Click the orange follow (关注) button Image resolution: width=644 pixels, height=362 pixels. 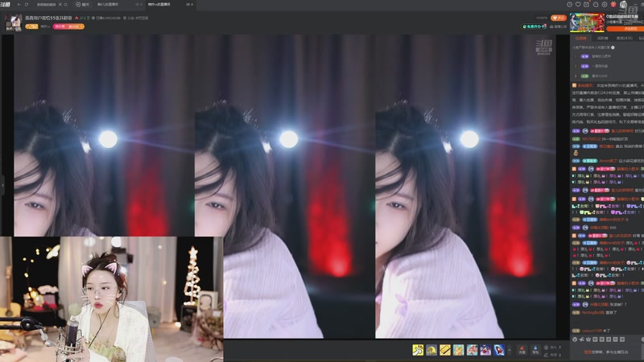pos(558,18)
